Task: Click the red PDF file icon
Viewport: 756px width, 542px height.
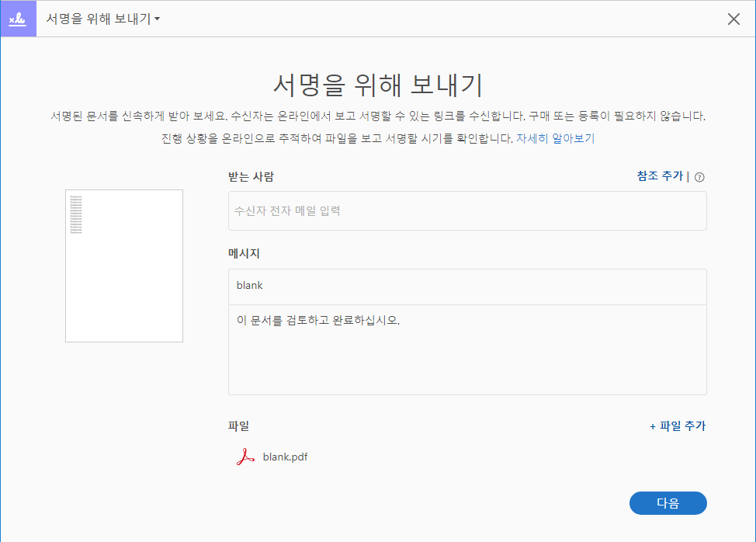Action: click(x=245, y=457)
